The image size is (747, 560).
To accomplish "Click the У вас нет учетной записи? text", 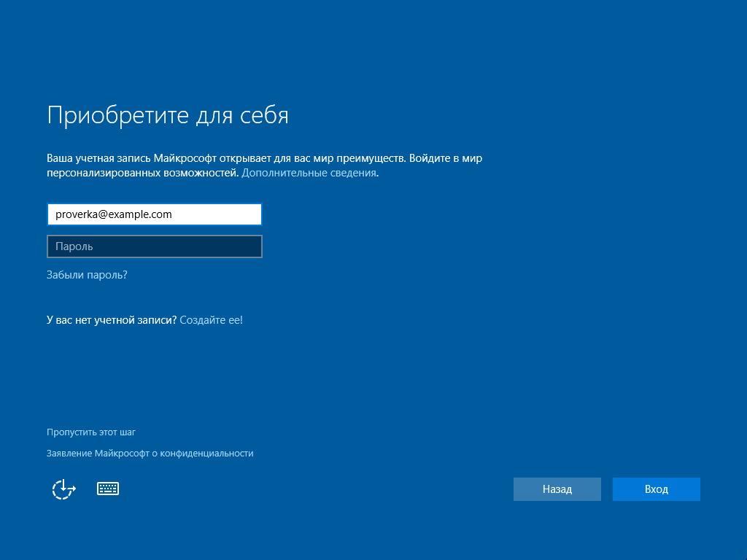I will (112, 319).
